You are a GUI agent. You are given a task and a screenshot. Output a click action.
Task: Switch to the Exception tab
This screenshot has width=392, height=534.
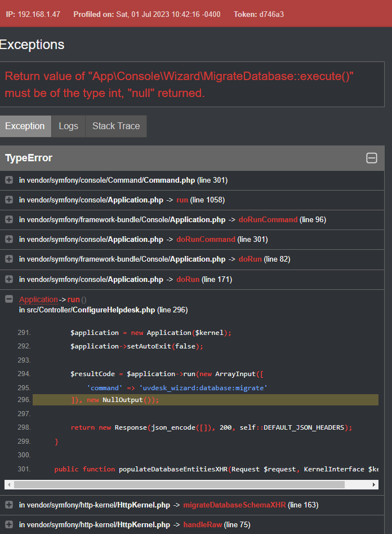pos(25,126)
